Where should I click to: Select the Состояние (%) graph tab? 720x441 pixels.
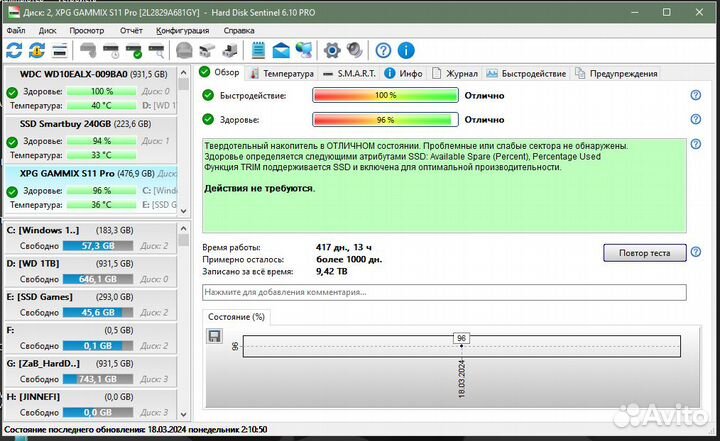236,317
